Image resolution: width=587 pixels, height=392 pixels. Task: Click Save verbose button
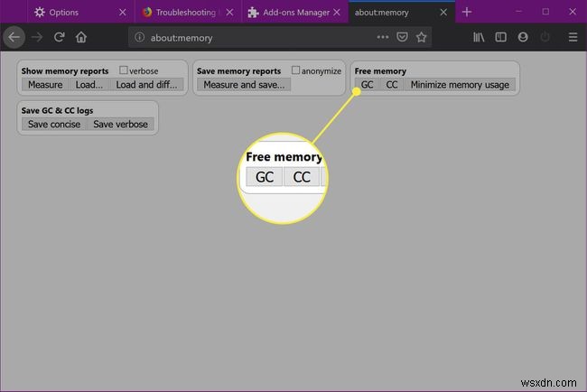click(120, 125)
